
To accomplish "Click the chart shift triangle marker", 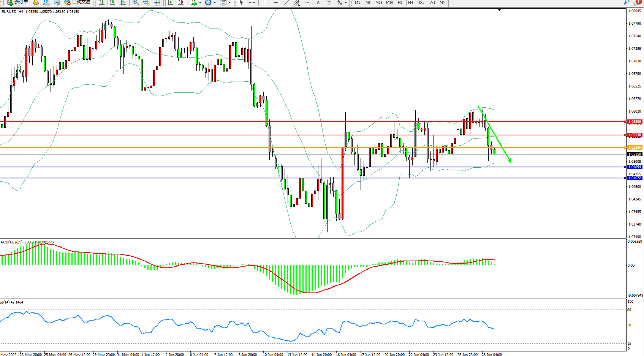I will click(499, 10).
